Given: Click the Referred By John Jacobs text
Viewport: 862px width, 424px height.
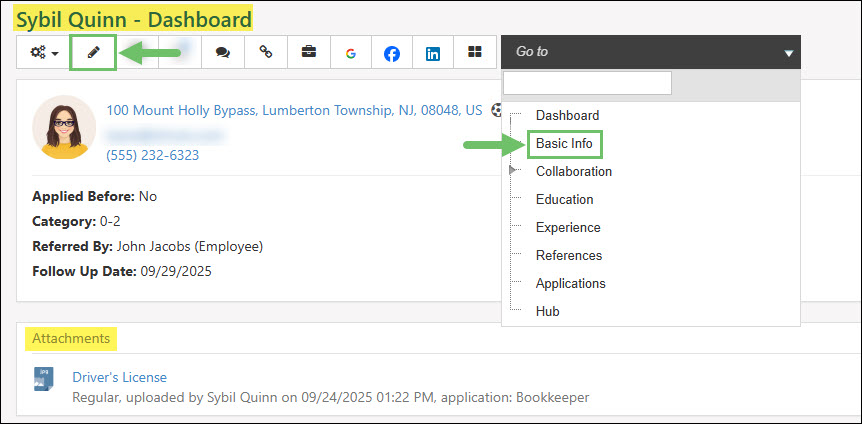Looking at the screenshot, I should point(148,247).
